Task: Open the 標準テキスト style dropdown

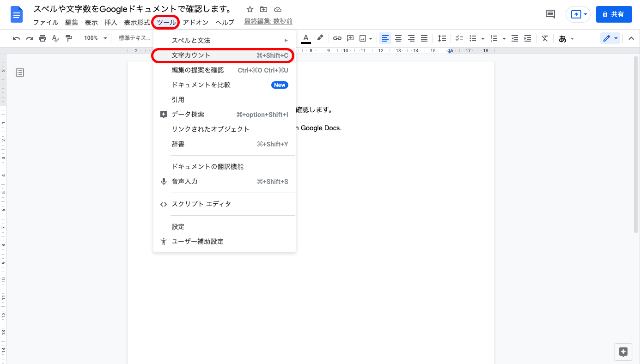Action: tap(134, 38)
